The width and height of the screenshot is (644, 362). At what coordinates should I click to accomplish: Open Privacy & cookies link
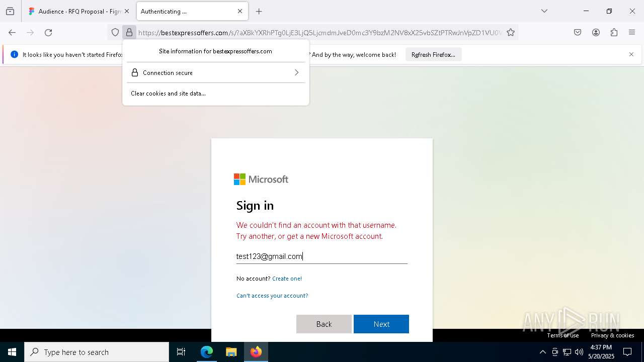click(x=612, y=335)
